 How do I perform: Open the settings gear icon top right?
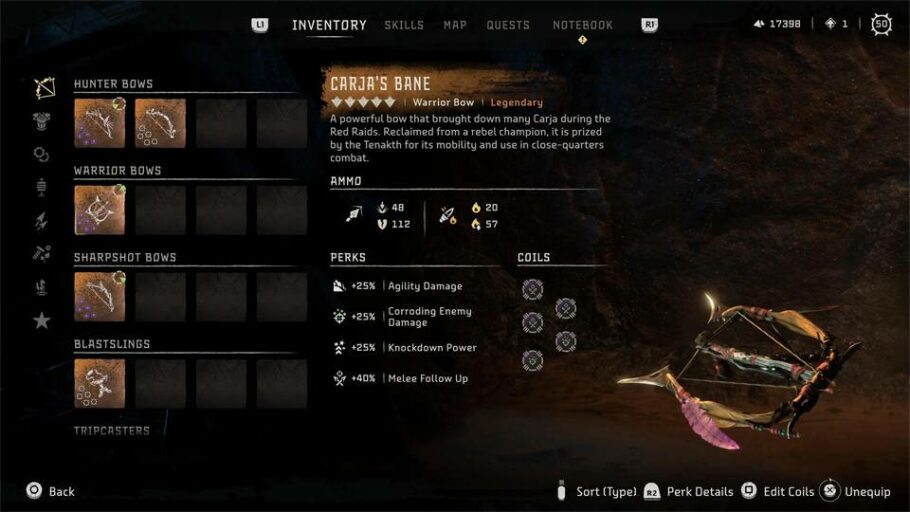click(x=881, y=24)
